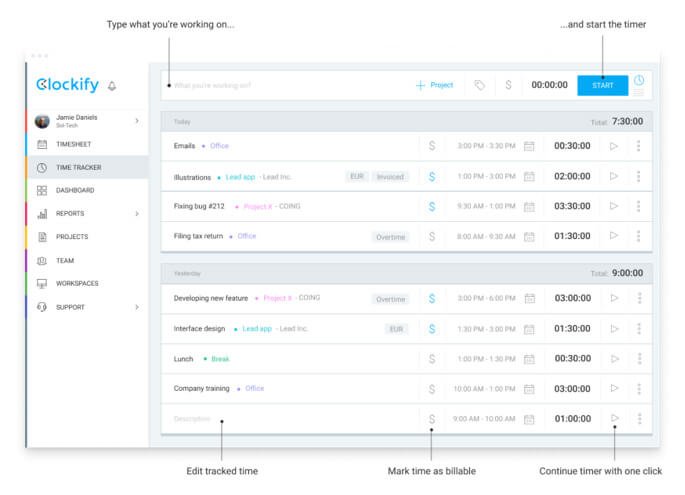Screen dimensions: 685x495
Task: Open calendar icon for Illustrations entry
Action: pyautogui.click(x=529, y=177)
